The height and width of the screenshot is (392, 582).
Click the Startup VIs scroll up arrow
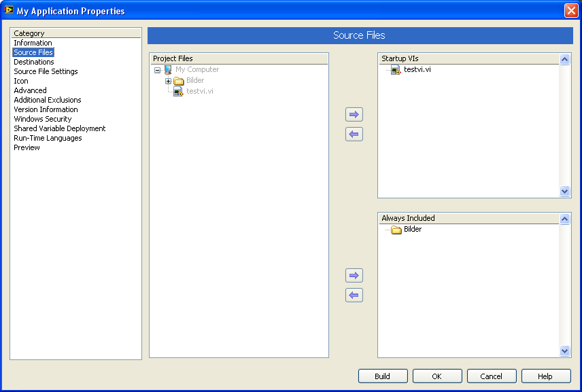(x=564, y=59)
